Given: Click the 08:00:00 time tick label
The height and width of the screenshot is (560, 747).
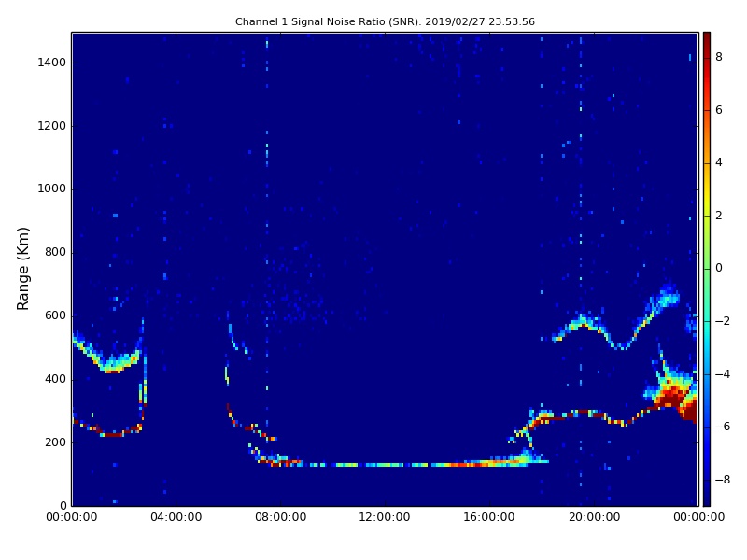Looking at the screenshot, I should click(281, 517).
